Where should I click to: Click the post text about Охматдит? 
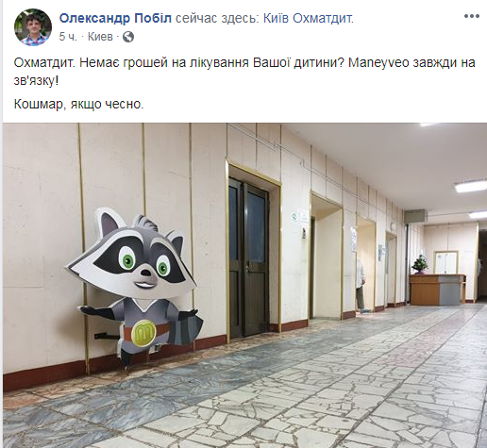pyautogui.click(x=244, y=72)
